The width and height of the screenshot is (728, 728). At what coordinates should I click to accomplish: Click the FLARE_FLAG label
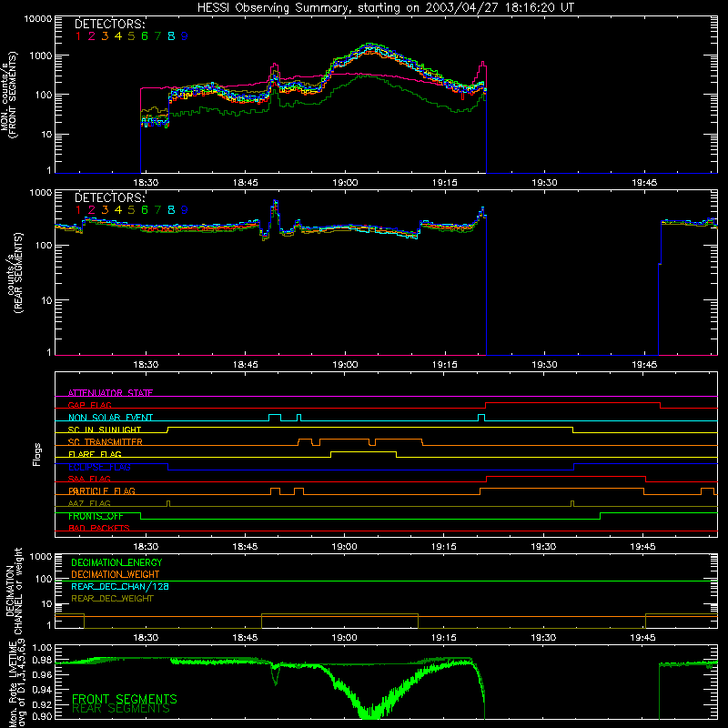pos(95,454)
